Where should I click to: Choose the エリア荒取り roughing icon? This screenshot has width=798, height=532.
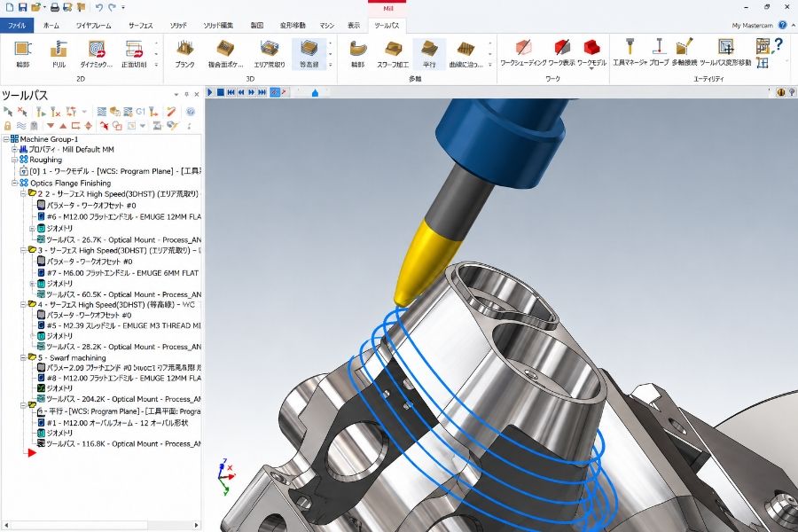click(270, 53)
